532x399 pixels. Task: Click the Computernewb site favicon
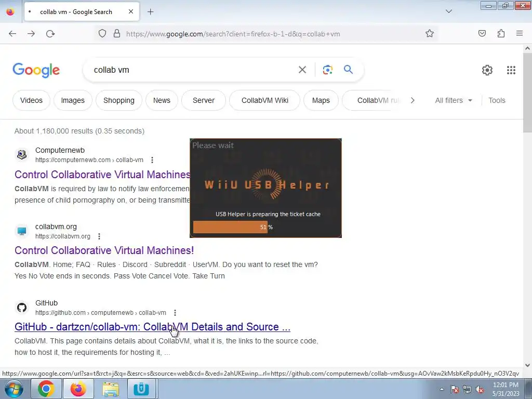pyautogui.click(x=22, y=155)
